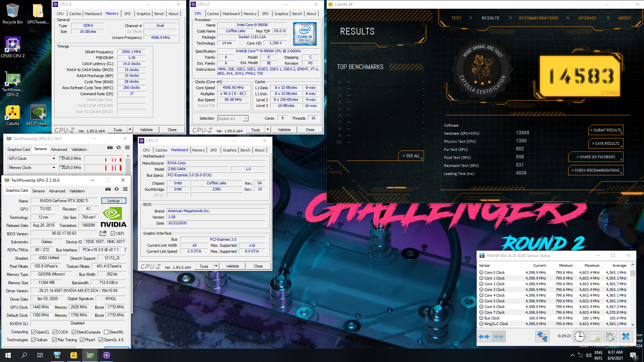This screenshot has height=362, width=644.
Task: Open notification center on taskbar
Action: tap(633, 355)
